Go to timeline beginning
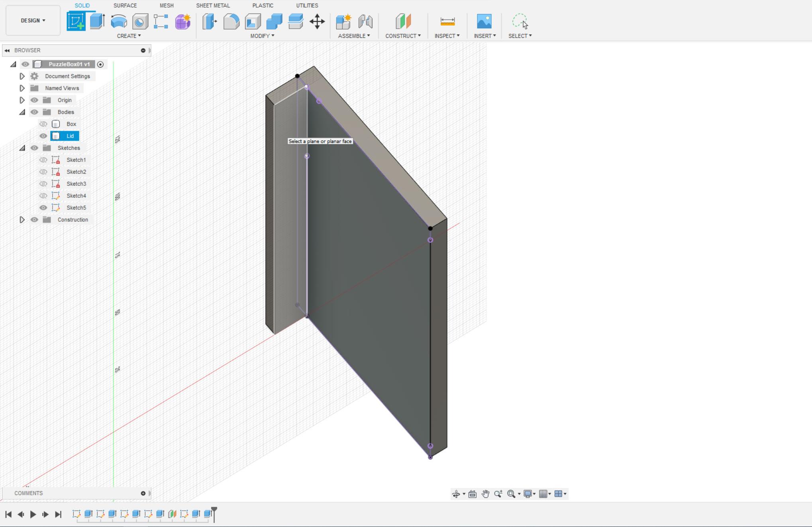The image size is (812, 527). click(x=8, y=514)
